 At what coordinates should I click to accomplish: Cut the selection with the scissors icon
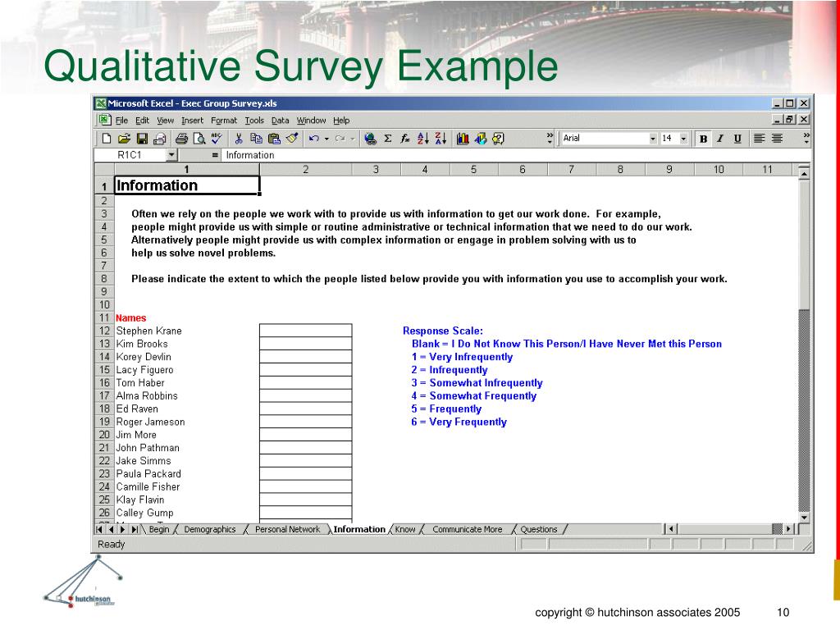(239, 139)
